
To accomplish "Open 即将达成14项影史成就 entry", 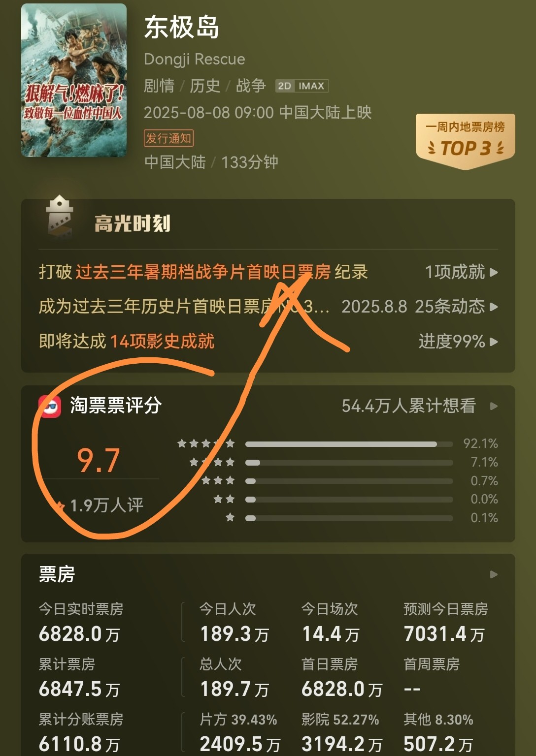I will click(x=127, y=342).
